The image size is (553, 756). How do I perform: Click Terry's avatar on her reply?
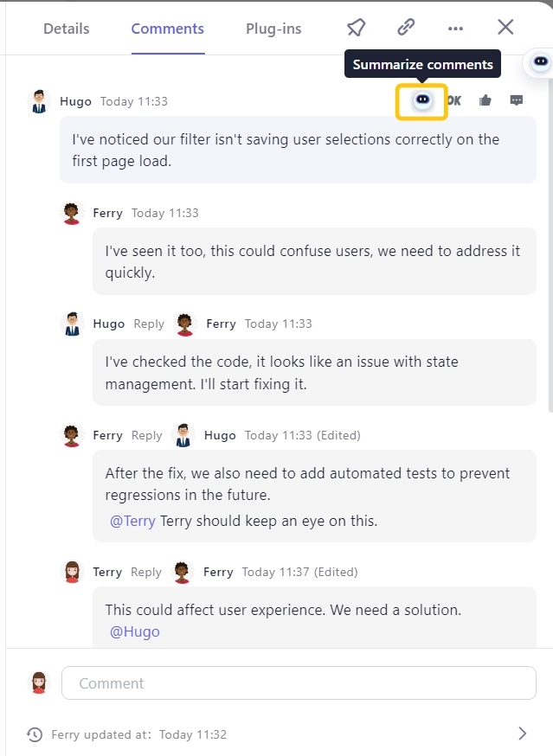pos(72,572)
